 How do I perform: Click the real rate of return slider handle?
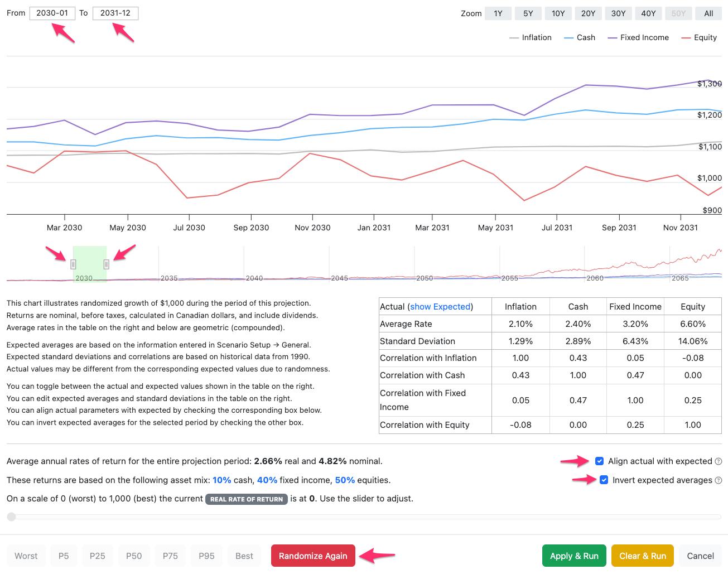coord(11,517)
